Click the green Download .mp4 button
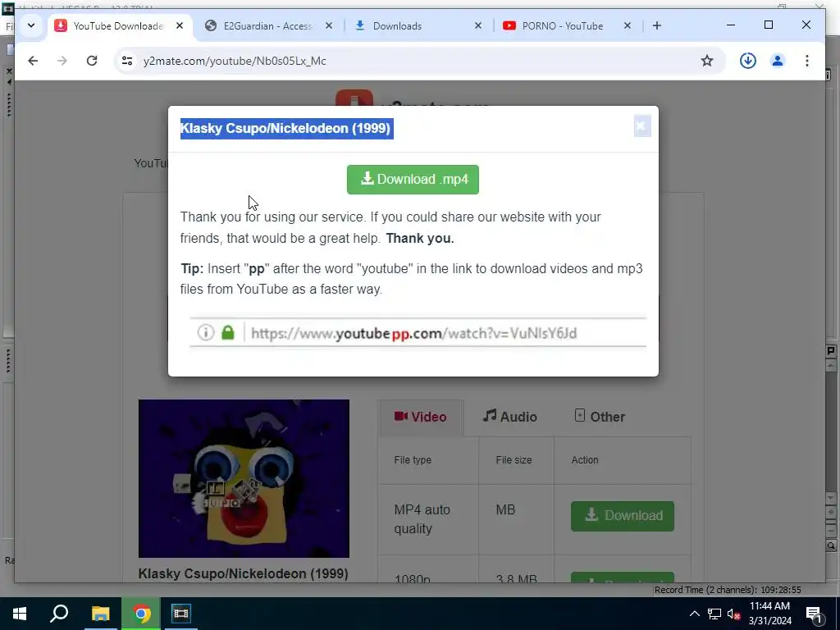The height and width of the screenshot is (630, 840). [x=413, y=180]
